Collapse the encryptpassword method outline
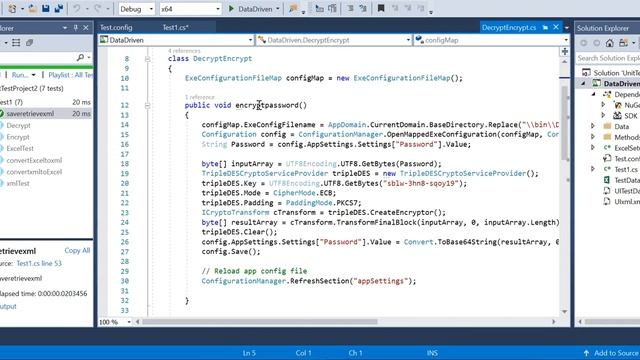 [147, 106]
